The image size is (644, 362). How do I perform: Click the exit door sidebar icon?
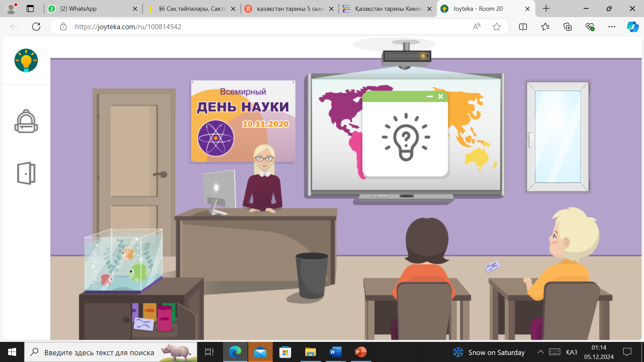point(26,173)
